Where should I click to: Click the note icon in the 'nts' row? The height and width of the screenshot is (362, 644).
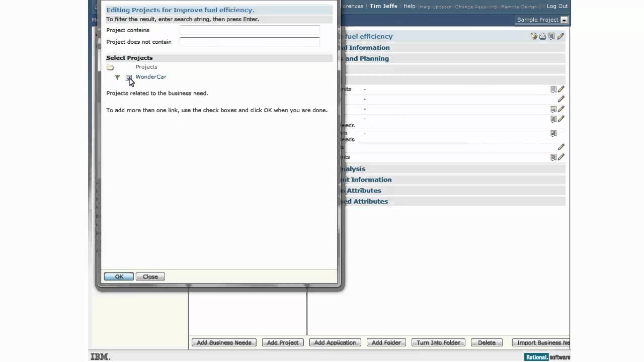(553, 157)
